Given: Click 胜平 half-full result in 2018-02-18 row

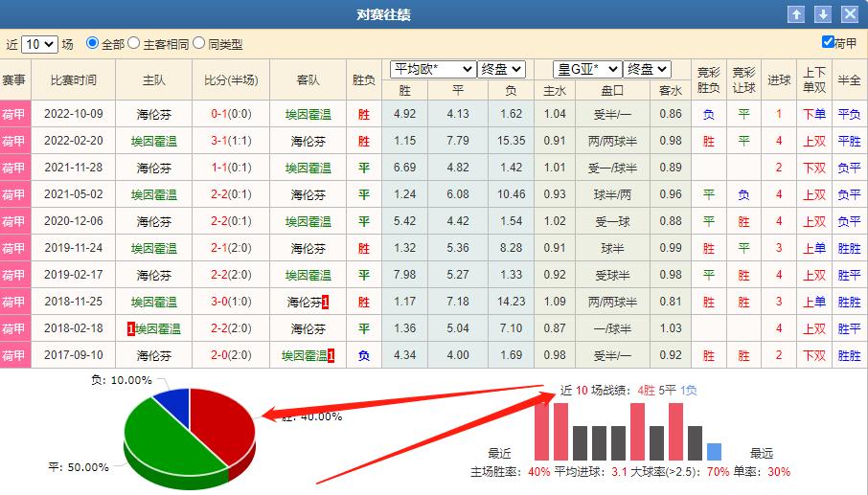Looking at the screenshot, I should pos(849,328).
